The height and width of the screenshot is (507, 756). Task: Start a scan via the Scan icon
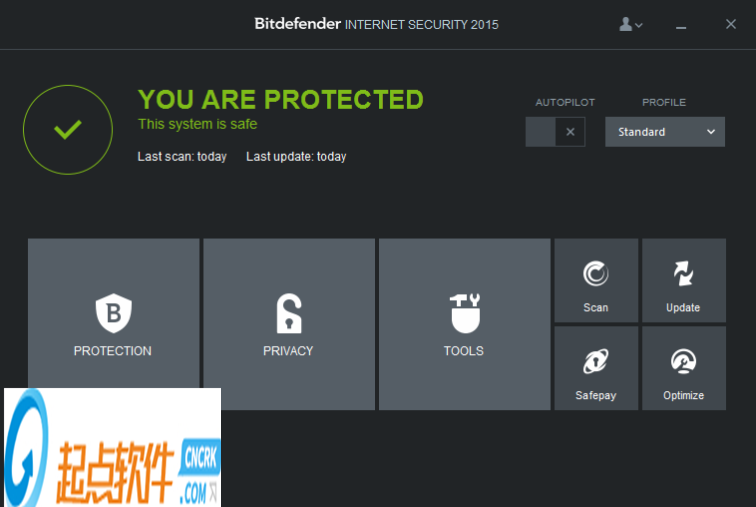596,273
